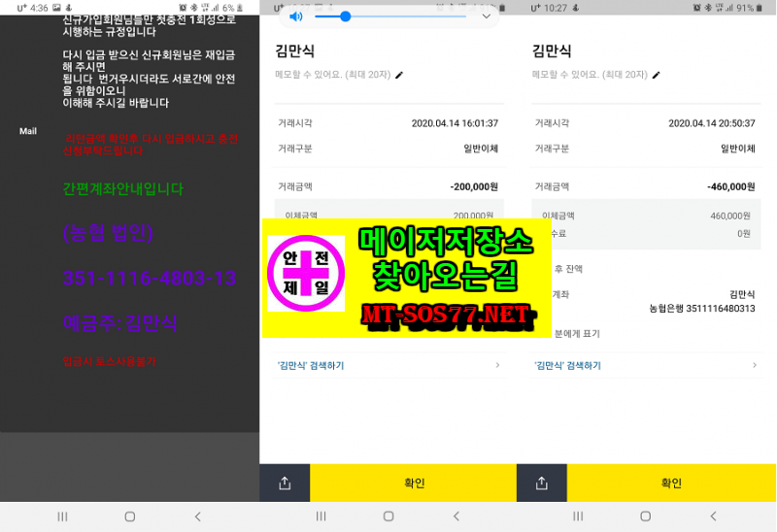777x532 pixels.
Task: Select the 예금주: 김만식 text
Action: click(x=119, y=323)
